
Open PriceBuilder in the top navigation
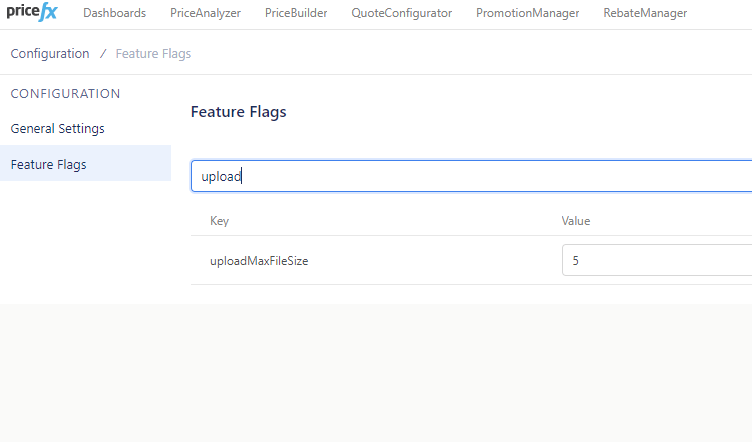296,13
